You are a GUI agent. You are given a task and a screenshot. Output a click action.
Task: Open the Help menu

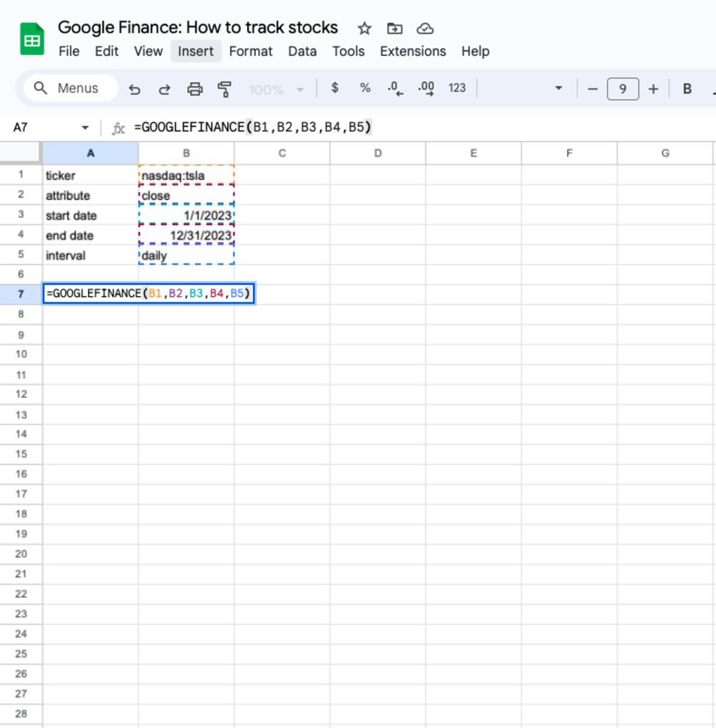click(475, 51)
